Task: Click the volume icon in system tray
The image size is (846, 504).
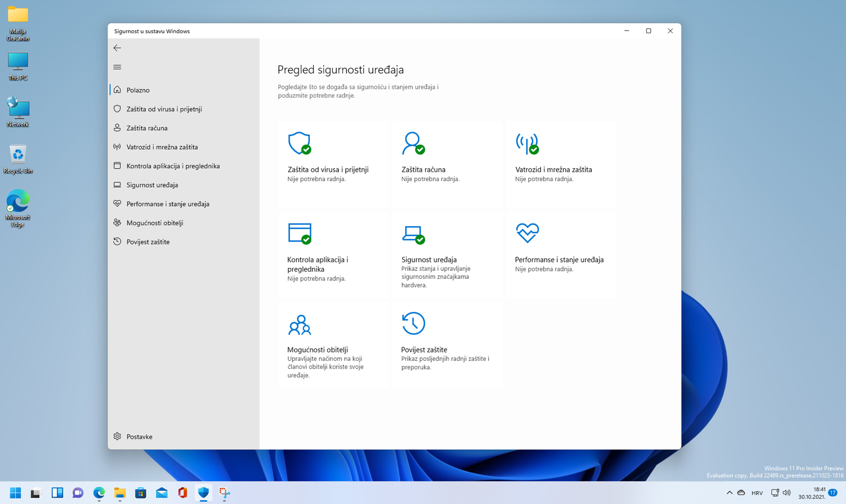Action: [787, 493]
